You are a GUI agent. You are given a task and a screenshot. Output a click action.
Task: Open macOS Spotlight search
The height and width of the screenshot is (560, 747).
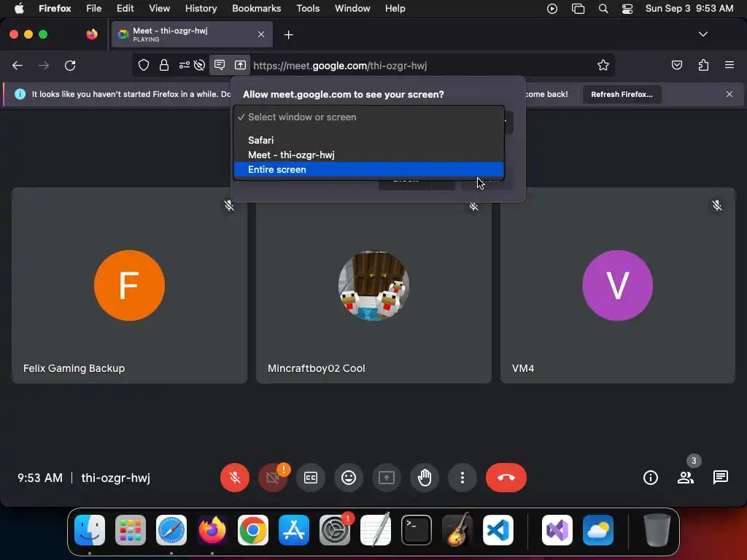click(603, 9)
